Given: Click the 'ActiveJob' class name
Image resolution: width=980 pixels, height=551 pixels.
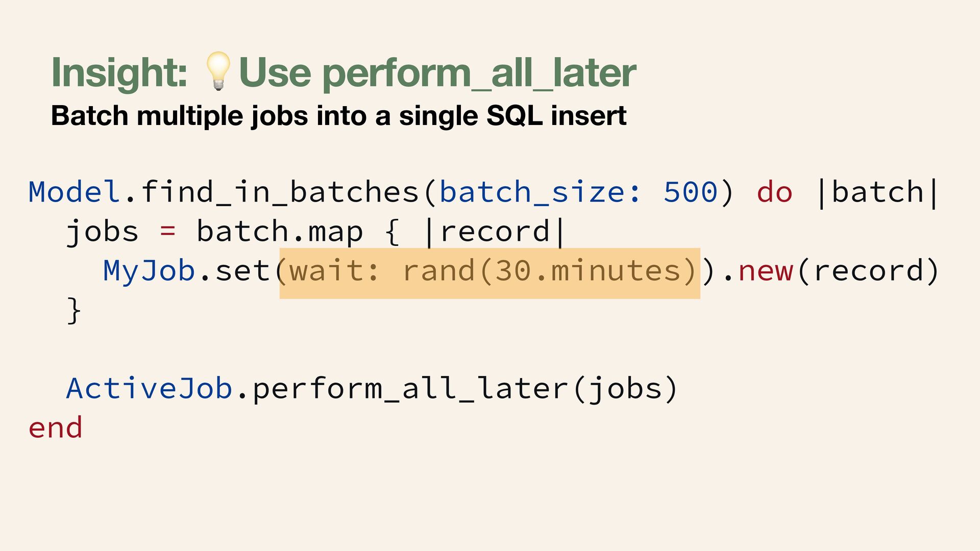Looking at the screenshot, I should [x=150, y=389].
